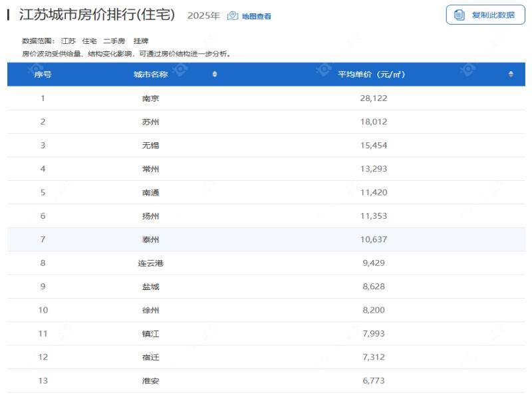Choose 常州 in the city list
The image size is (532, 399).
pyautogui.click(x=150, y=169)
